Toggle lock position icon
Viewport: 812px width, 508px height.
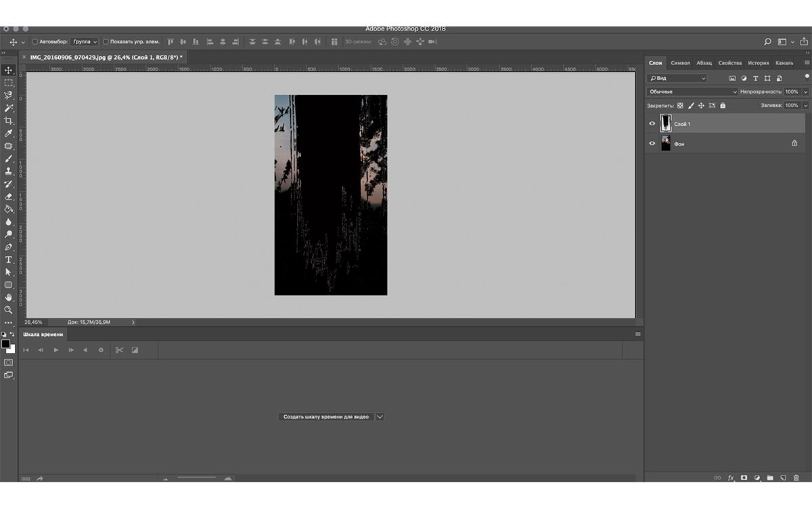coord(701,106)
